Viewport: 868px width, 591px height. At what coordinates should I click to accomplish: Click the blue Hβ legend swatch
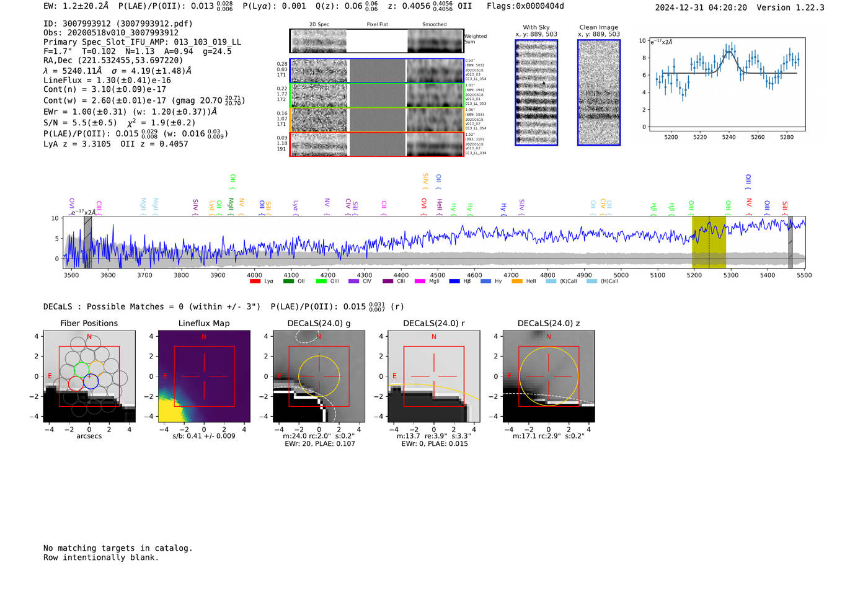(x=454, y=281)
